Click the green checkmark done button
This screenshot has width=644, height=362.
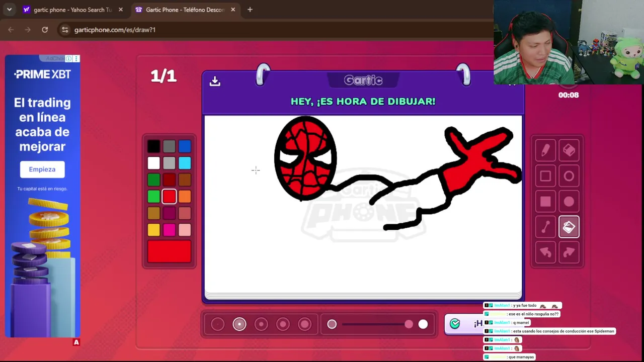point(455,324)
